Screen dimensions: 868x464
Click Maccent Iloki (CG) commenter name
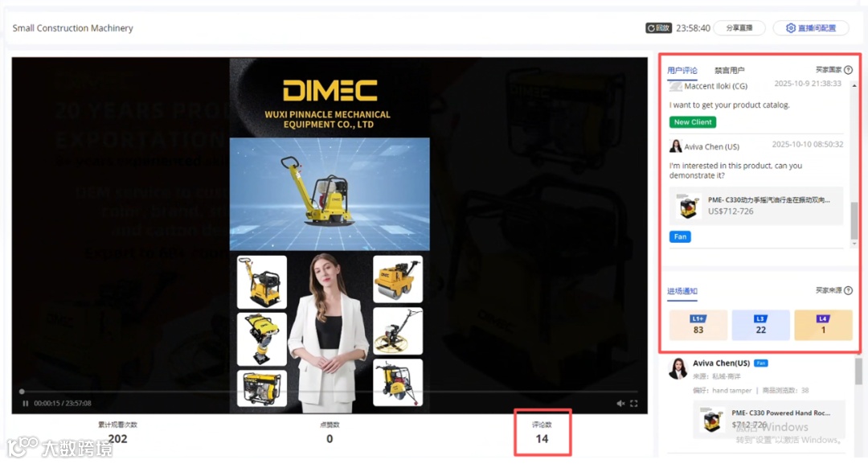715,86
